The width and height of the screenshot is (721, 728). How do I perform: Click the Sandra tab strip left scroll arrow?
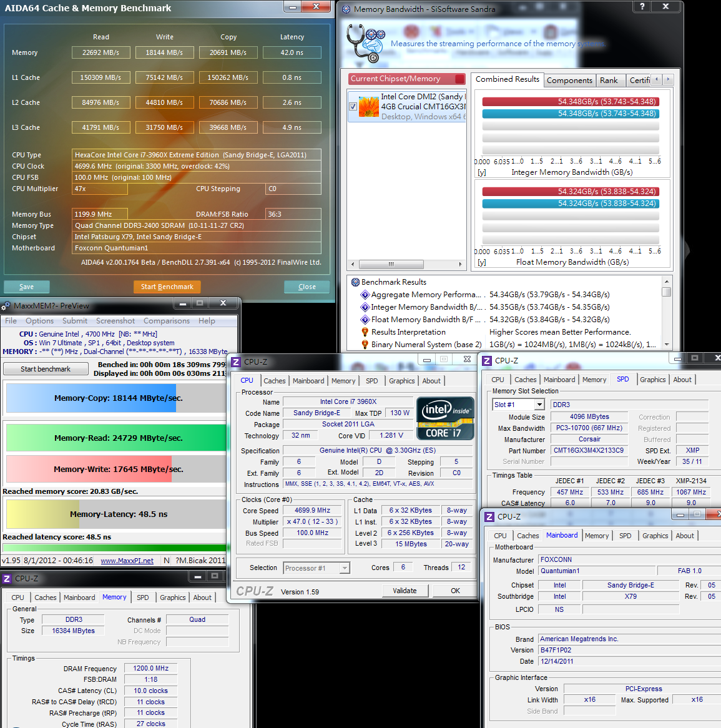(657, 79)
